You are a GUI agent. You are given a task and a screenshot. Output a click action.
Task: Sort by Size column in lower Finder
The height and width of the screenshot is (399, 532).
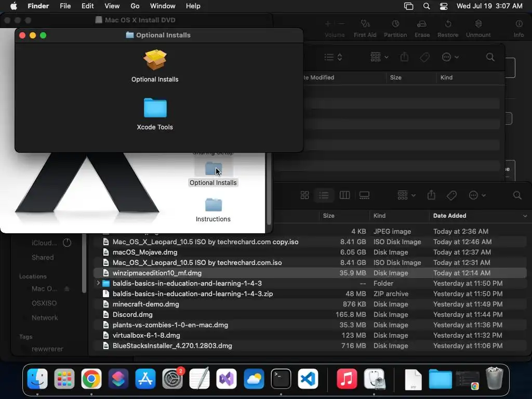coord(328,216)
